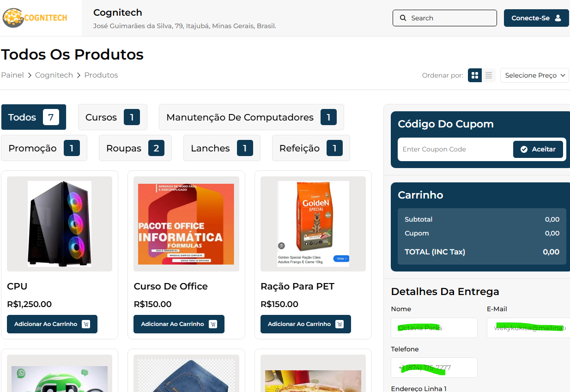This screenshot has height=392, width=570.
Task: Click the cart icon on CPU button
Action: (x=86, y=324)
